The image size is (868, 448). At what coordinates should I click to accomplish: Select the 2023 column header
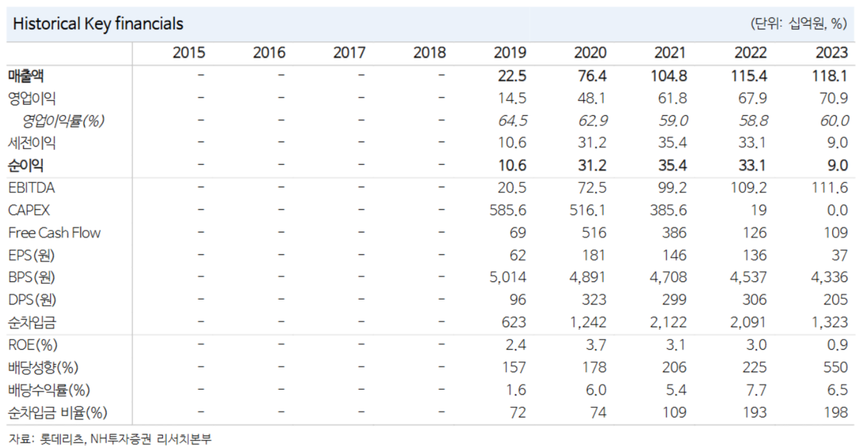point(831,53)
